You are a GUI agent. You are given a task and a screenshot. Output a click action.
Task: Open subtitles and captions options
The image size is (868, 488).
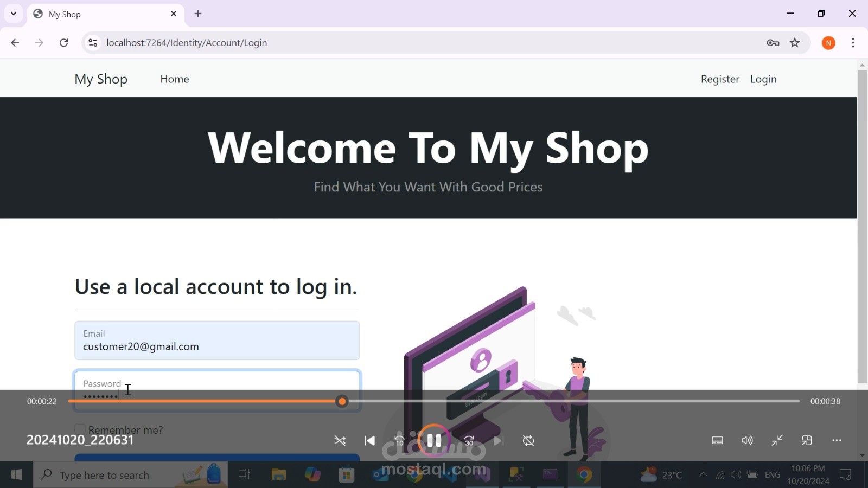pos(717,440)
